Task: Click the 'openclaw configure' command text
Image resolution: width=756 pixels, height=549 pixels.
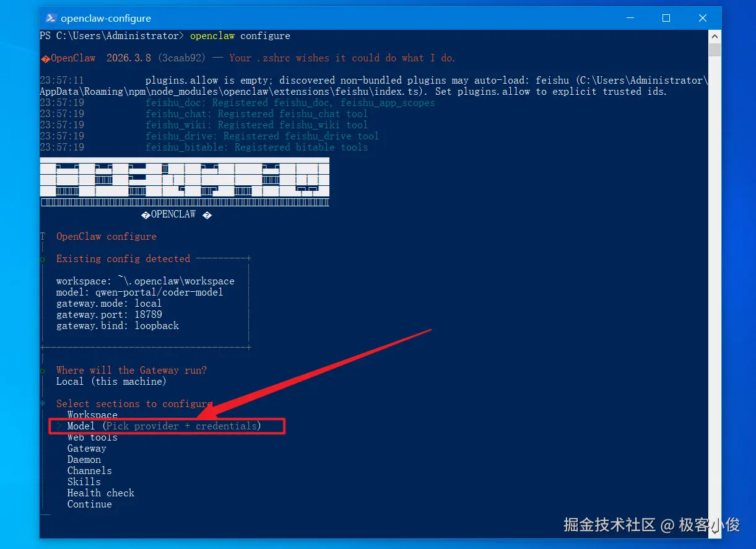Action: [x=240, y=36]
